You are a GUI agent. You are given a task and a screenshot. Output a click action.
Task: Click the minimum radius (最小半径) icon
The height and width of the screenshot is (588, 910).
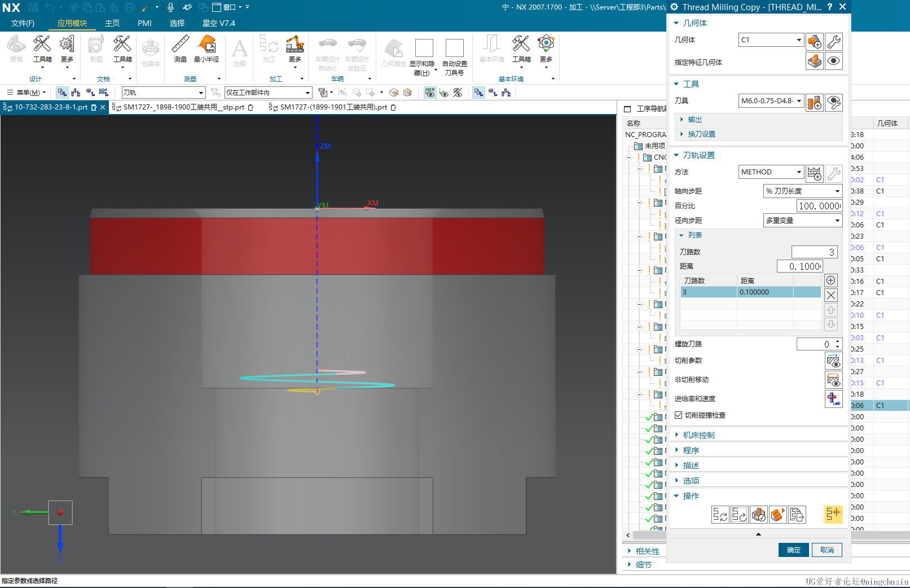(206, 49)
